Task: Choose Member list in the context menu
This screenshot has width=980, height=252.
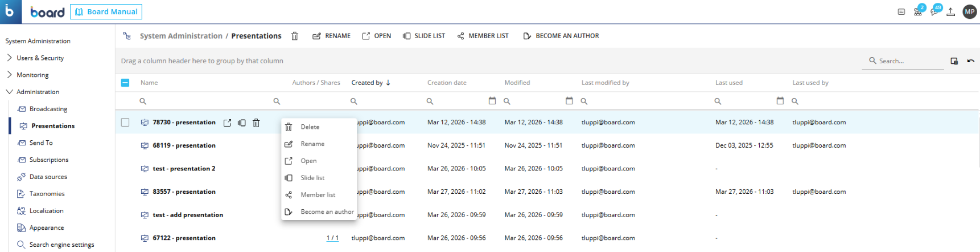Action: click(319, 195)
